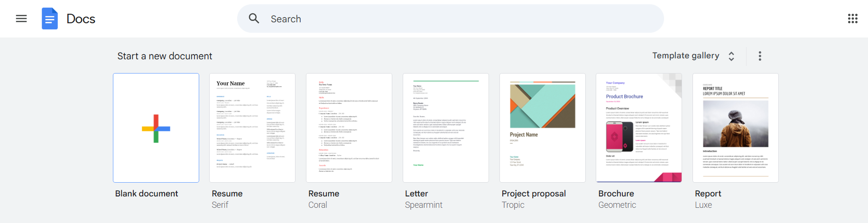Screen dimensions: 868x223
Task: Open the main hamburger menu
Action: pyautogui.click(x=21, y=19)
